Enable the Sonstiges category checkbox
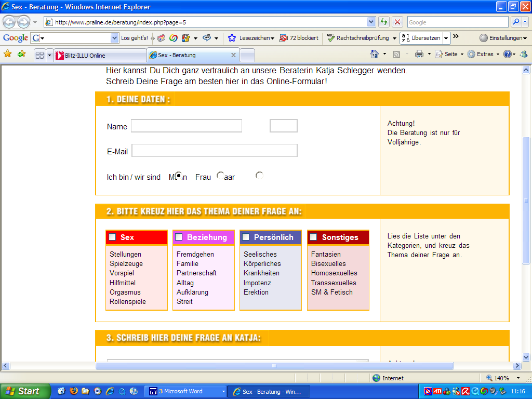Image resolution: width=532 pixels, height=399 pixels. (313, 237)
